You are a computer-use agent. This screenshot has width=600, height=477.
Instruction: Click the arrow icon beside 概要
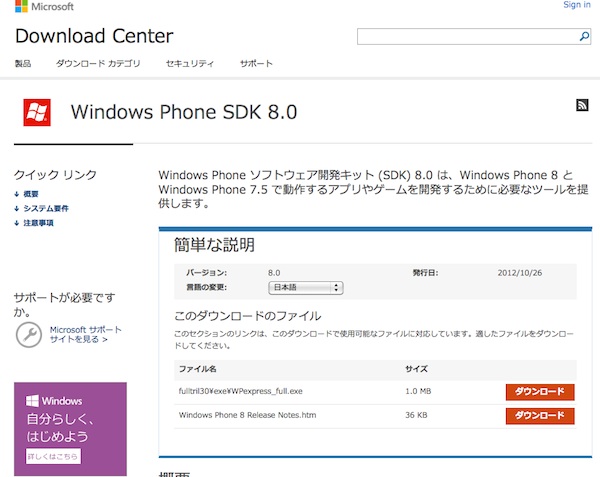click(17, 194)
